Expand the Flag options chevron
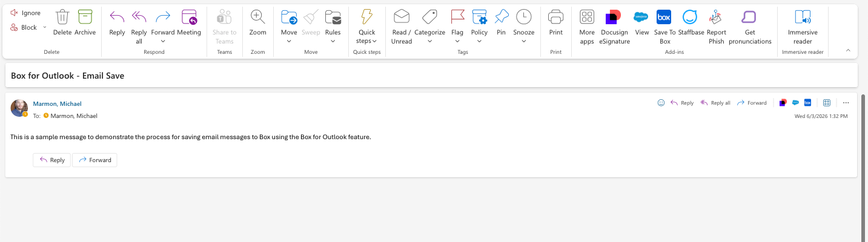This screenshot has height=242, width=868. click(457, 41)
